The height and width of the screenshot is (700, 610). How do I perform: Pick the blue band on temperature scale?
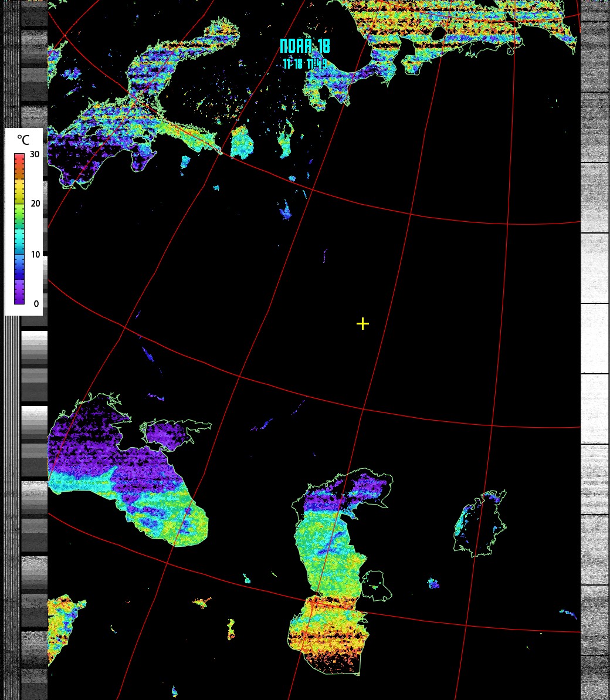19,267
